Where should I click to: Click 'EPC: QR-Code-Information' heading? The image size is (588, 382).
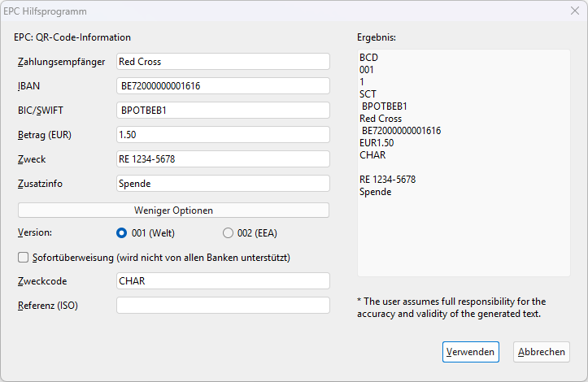tap(72, 37)
